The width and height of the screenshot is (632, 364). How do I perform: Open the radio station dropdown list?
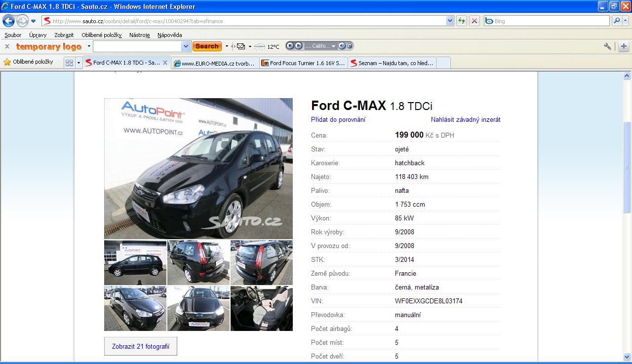[x=334, y=46]
